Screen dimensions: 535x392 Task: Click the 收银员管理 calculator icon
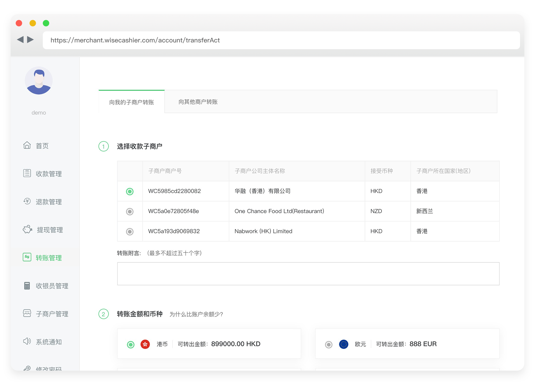click(27, 285)
